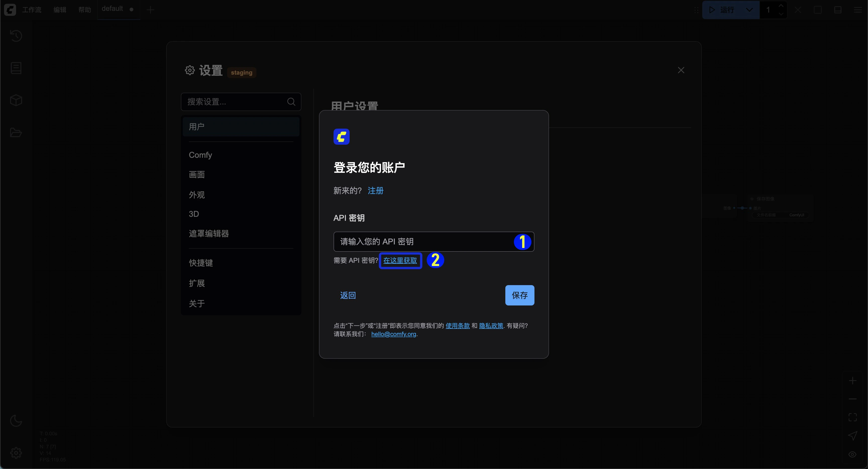This screenshot has height=469, width=868.
Task: Increase batch count with the up stepper
Action: [x=781, y=6]
